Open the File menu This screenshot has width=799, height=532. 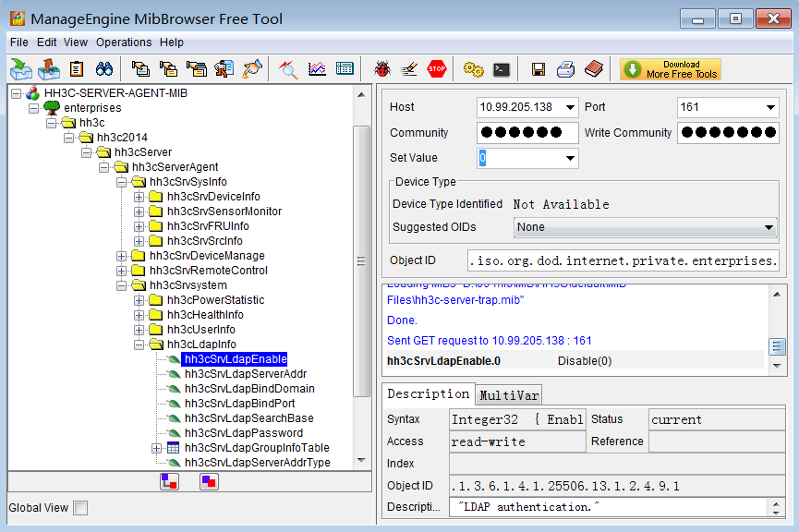click(19, 42)
